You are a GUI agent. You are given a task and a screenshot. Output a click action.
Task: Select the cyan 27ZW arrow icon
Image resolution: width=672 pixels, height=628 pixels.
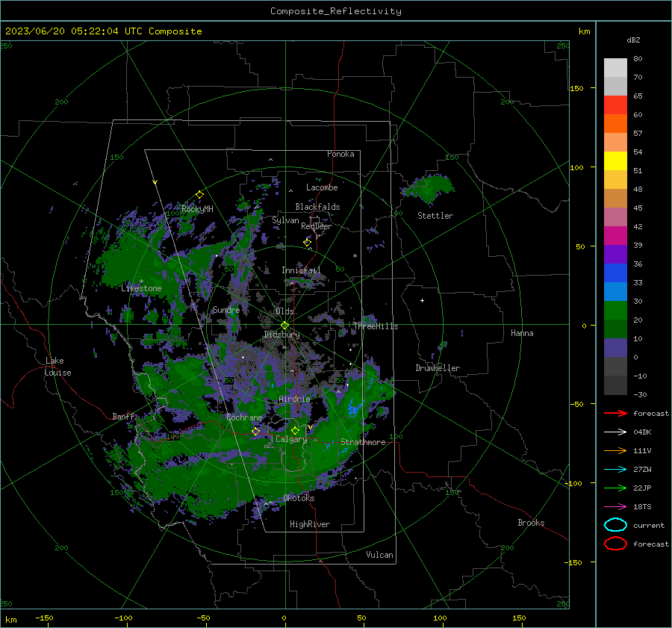click(615, 470)
